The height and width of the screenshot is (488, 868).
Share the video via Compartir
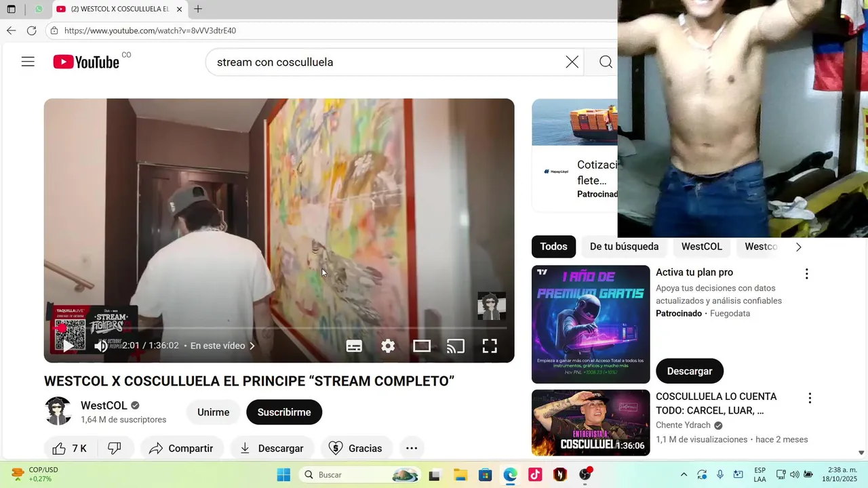pos(181,448)
